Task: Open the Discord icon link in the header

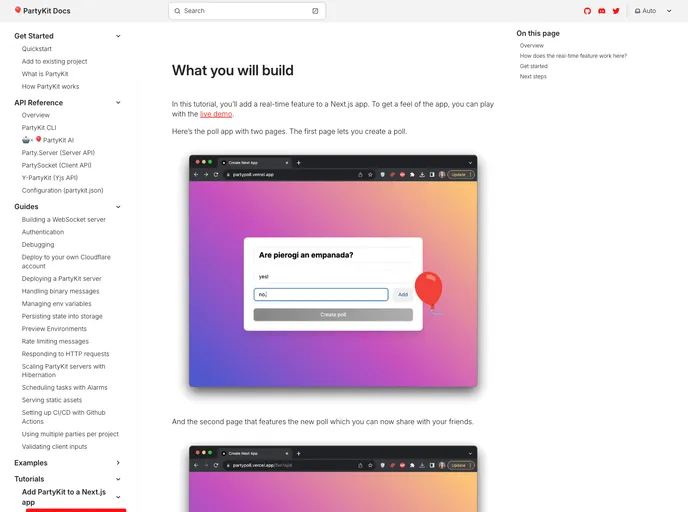Action: click(x=602, y=11)
